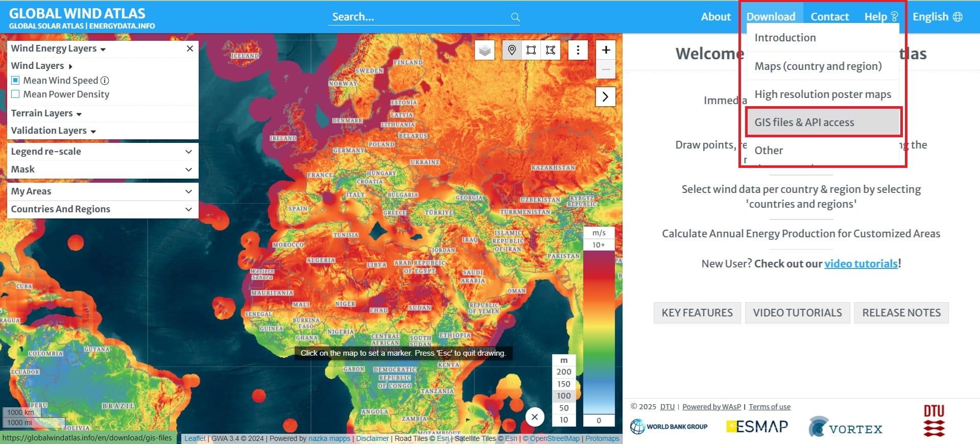Zoom in the map with plus button
Image resolution: width=980 pixels, height=444 pixels.
click(606, 50)
